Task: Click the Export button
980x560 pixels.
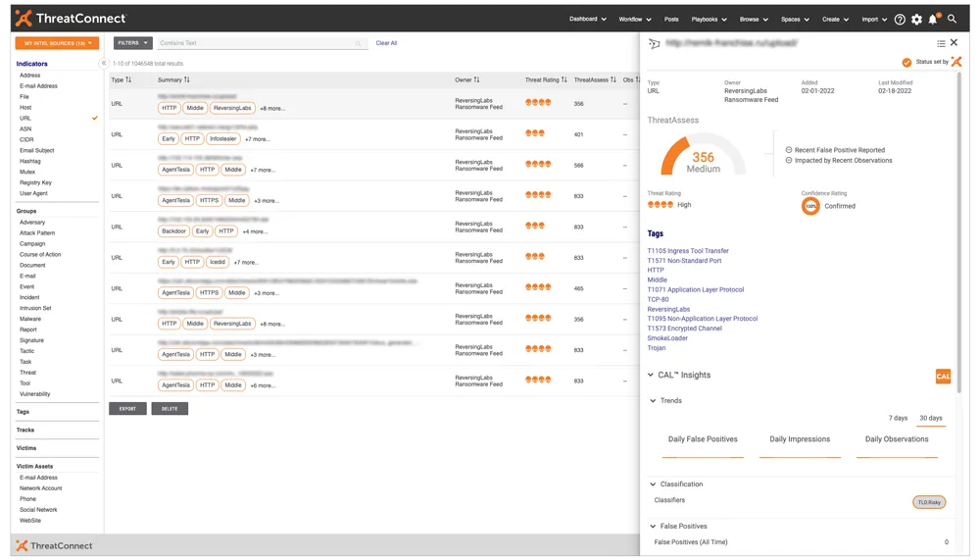Action: tap(127, 409)
